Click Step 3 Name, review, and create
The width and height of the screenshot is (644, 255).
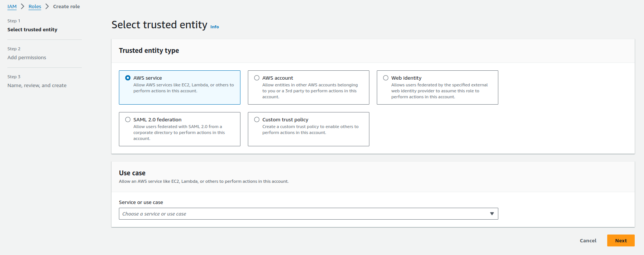(37, 85)
